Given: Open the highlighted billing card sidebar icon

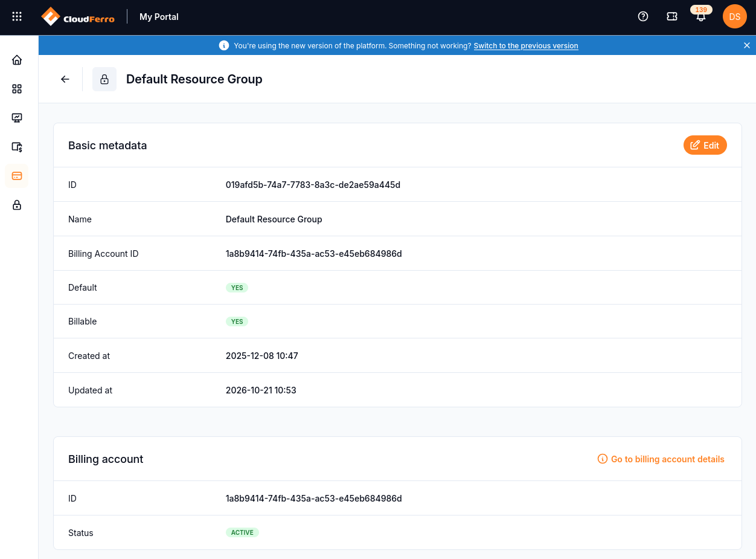Looking at the screenshot, I should point(17,176).
